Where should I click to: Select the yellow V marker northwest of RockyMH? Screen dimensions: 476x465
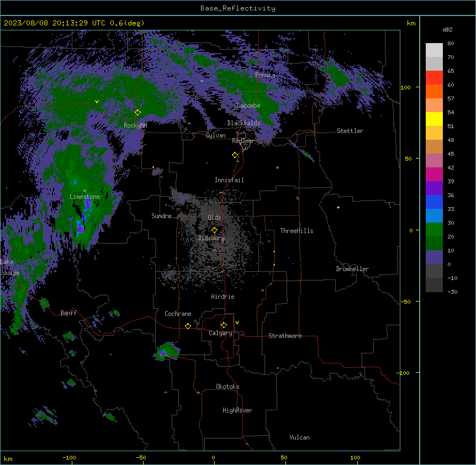point(97,102)
